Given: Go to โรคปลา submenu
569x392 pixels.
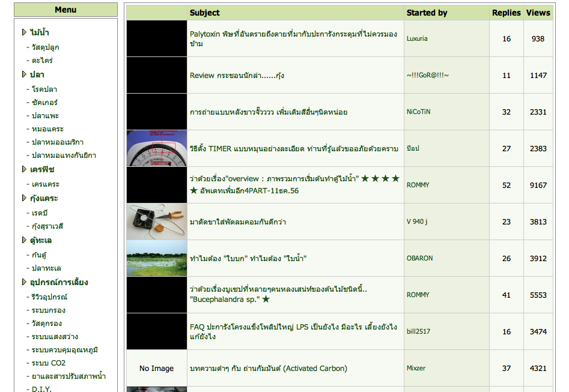Looking at the screenshot, I should click(x=44, y=89).
